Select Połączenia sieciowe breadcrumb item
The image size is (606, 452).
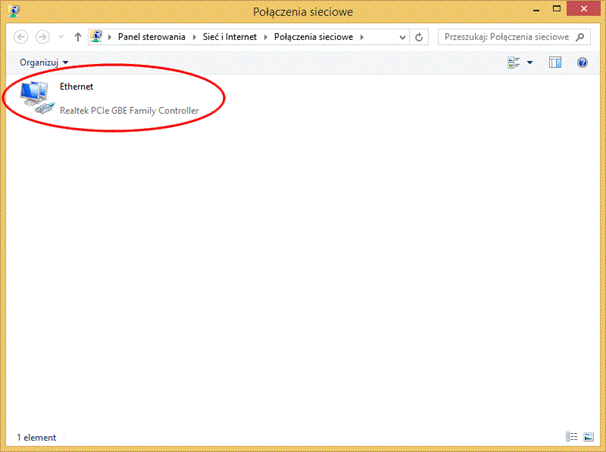313,37
